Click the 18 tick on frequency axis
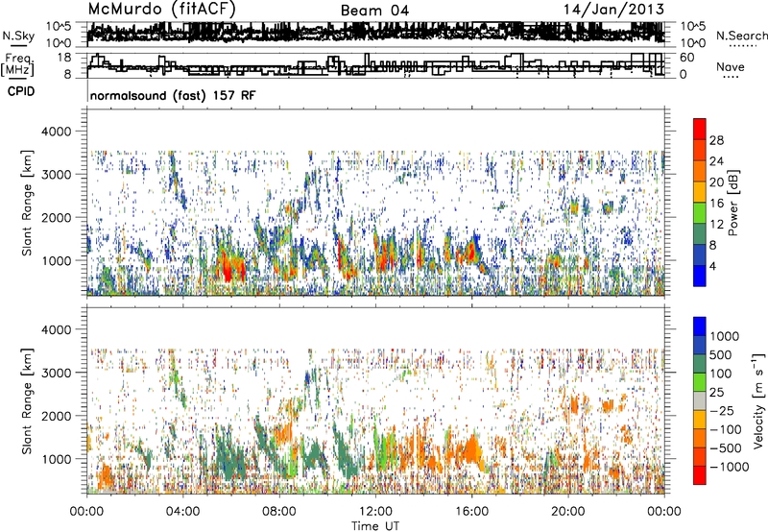 (x=63, y=58)
